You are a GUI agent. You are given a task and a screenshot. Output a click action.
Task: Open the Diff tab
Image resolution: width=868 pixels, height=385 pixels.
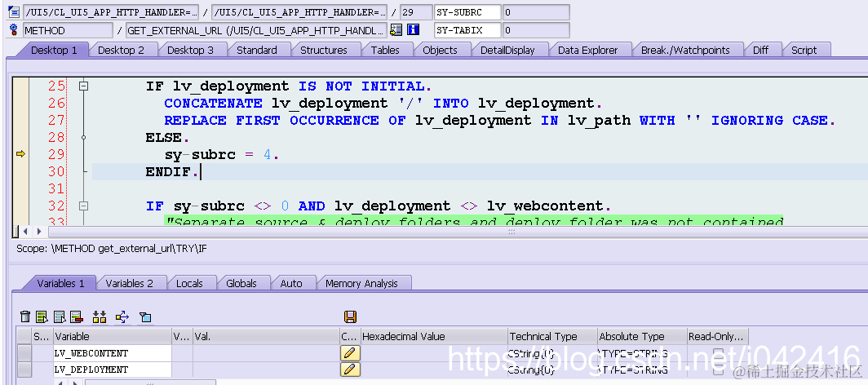(760, 50)
